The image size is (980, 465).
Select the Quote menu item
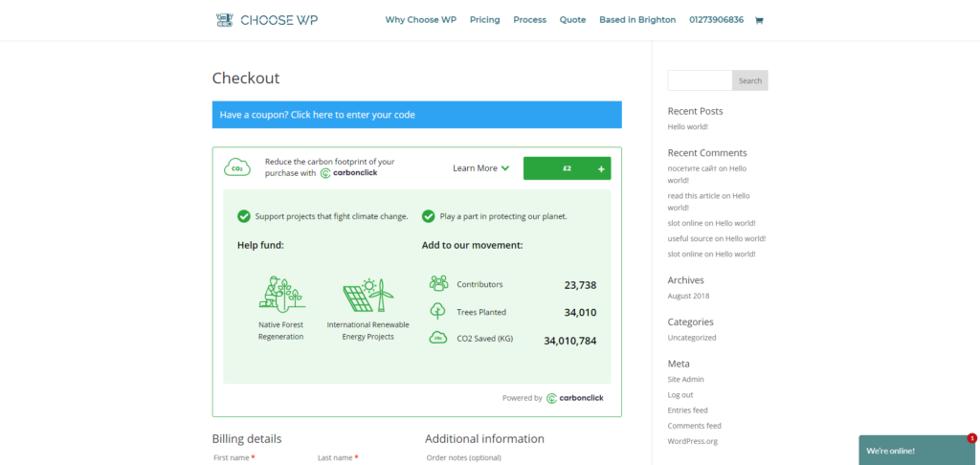tap(572, 20)
